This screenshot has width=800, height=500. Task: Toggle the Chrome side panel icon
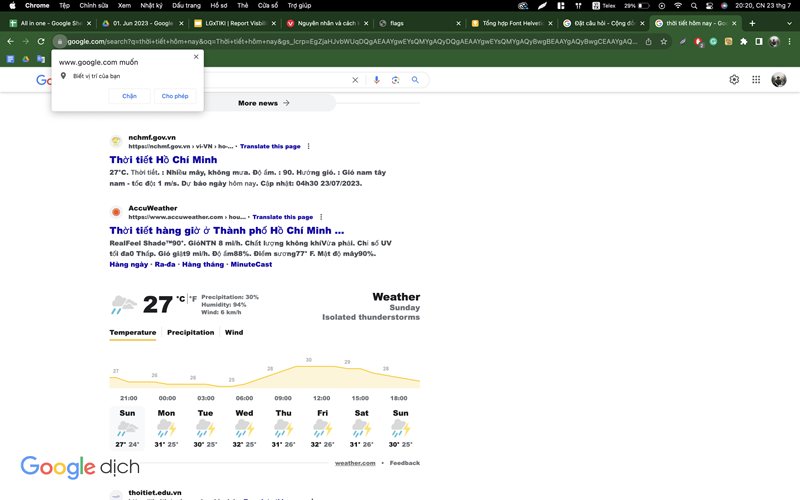click(759, 41)
